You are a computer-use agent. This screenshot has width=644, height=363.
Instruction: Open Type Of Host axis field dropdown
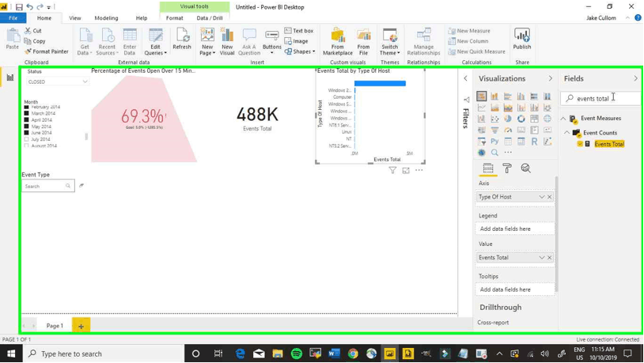(542, 197)
